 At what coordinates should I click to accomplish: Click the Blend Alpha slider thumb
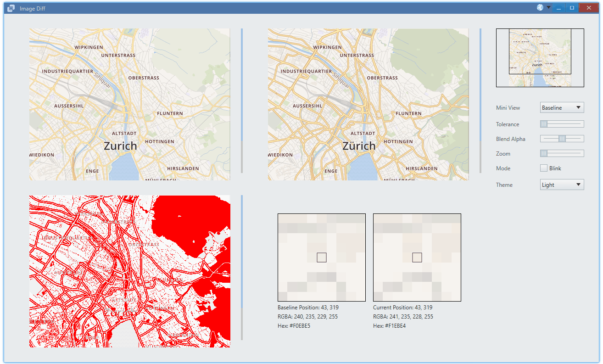click(562, 139)
